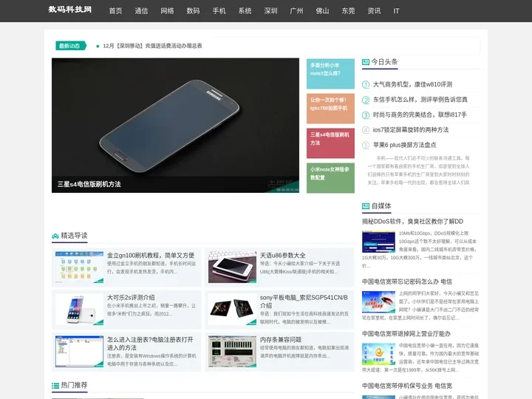This screenshot has width=532, height=399.
Task: Open 中国电信宽带停机保号业务 article title
Action: (x=407, y=386)
